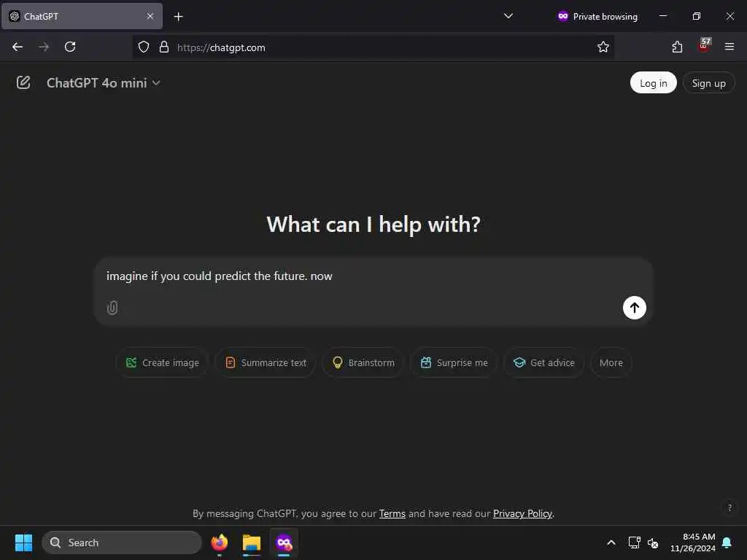
Task: Start a new chat with pencil icon
Action: pyautogui.click(x=23, y=83)
